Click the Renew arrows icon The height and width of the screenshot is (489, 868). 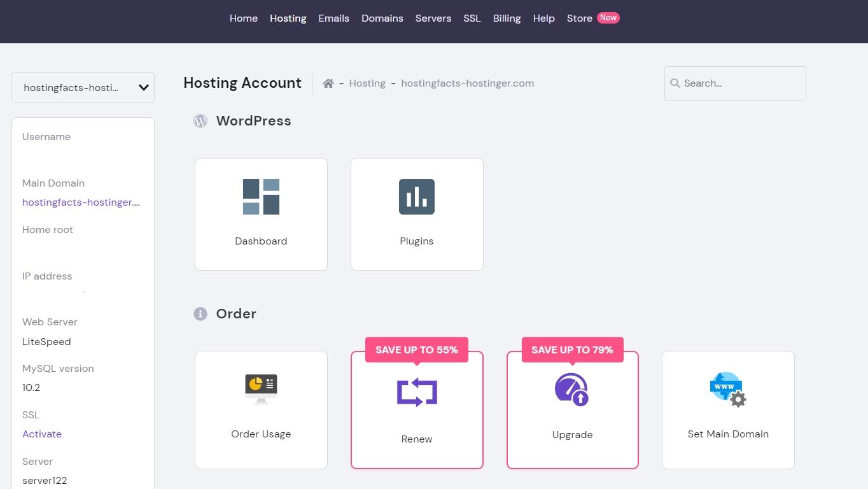417,392
